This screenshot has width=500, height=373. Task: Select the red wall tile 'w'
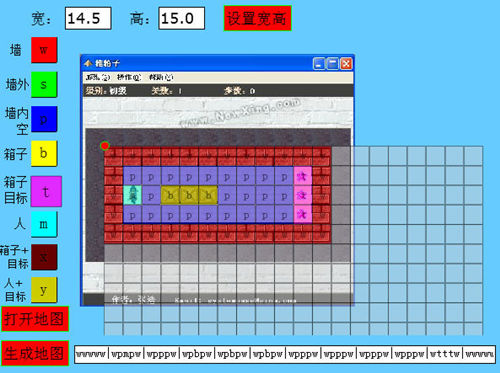(x=44, y=50)
